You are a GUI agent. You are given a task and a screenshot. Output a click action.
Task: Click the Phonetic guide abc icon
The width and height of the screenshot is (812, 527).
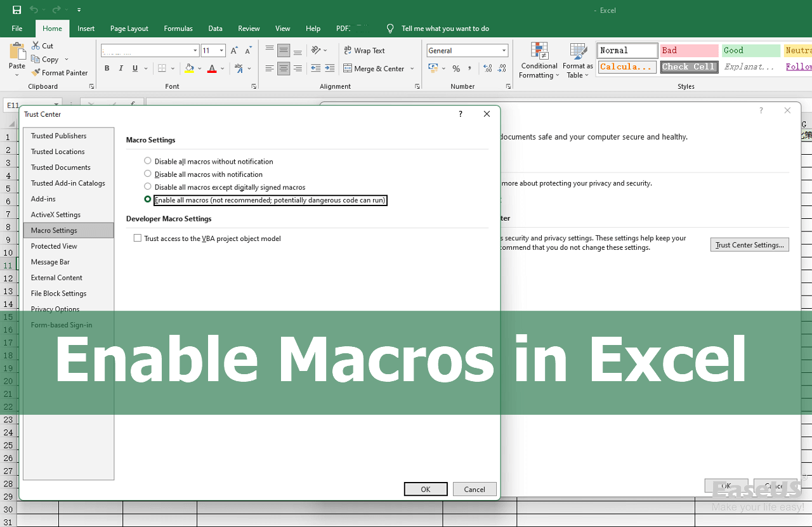[x=239, y=68]
